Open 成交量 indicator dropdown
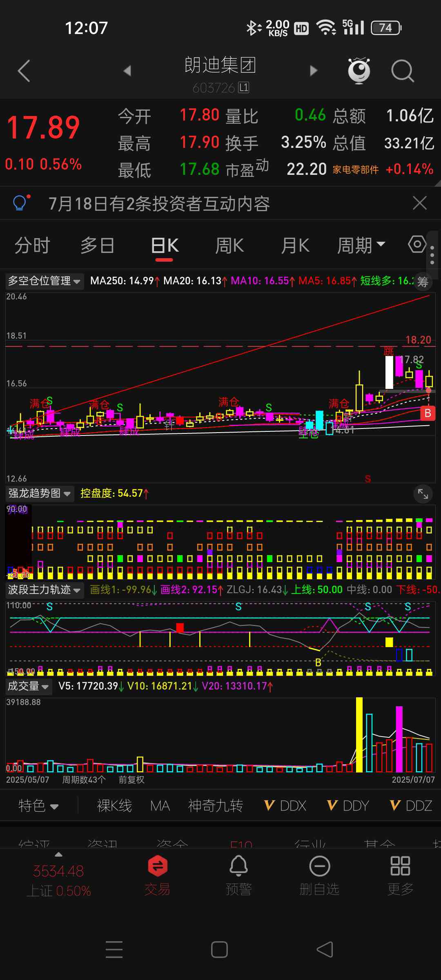The image size is (441, 980). click(x=28, y=686)
